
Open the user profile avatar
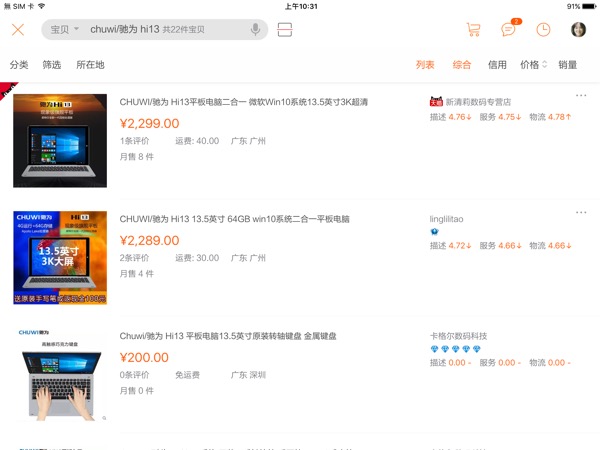pyautogui.click(x=578, y=29)
